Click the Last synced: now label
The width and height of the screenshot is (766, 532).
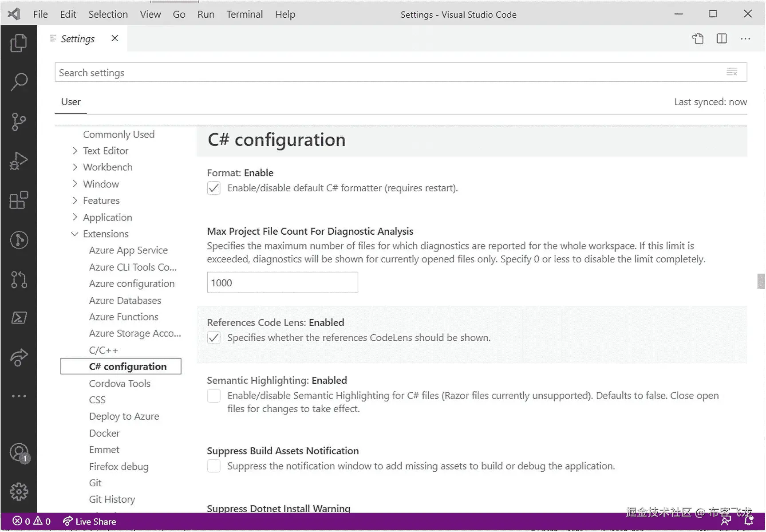(710, 102)
